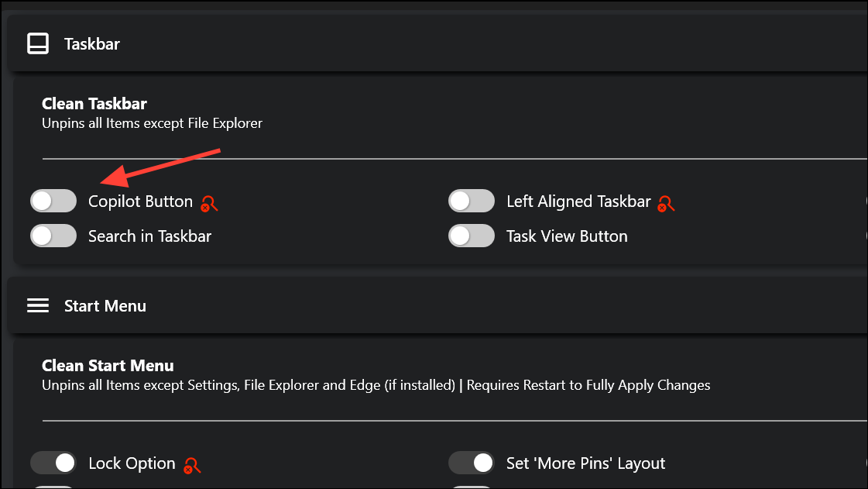The image size is (868, 489).
Task: Turn off Set 'More Pins' Layout switch
Action: 471,463
